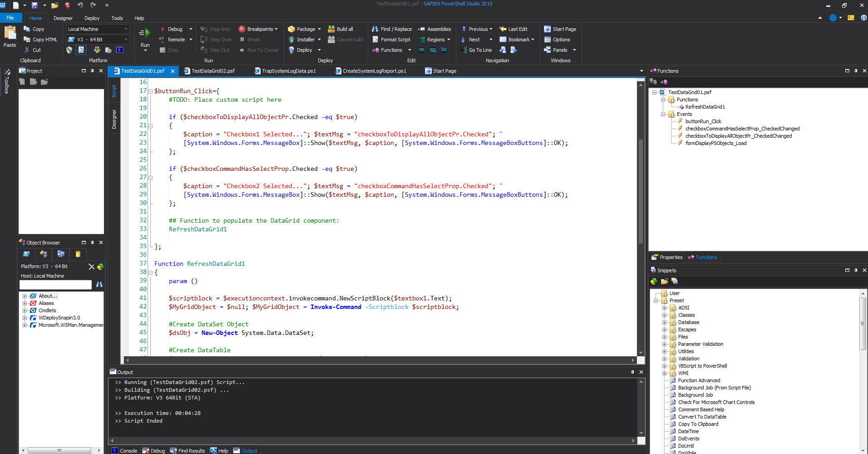Viewport: 868px width, 454px height.
Task: Click the elevation shield icon in Platform group
Action: click(x=69, y=50)
